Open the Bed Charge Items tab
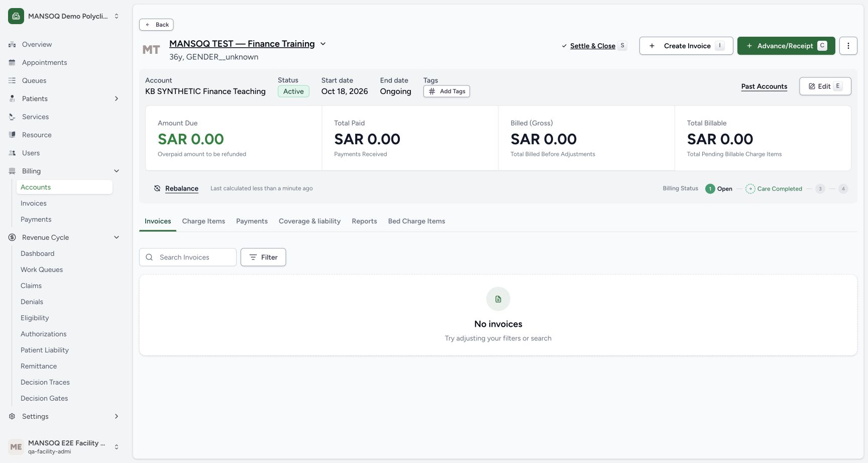 [416, 221]
